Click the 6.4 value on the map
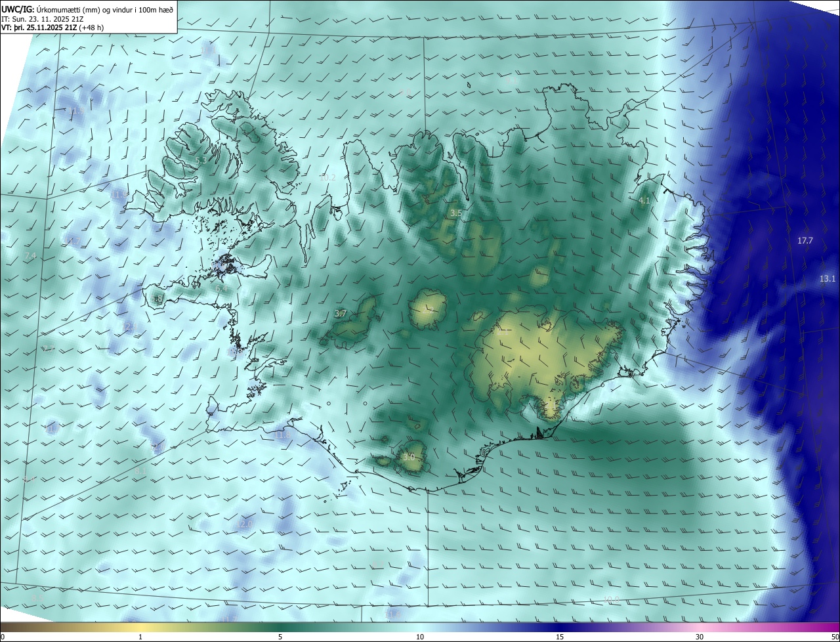The height and width of the screenshot is (642, 840). [222, 288]
